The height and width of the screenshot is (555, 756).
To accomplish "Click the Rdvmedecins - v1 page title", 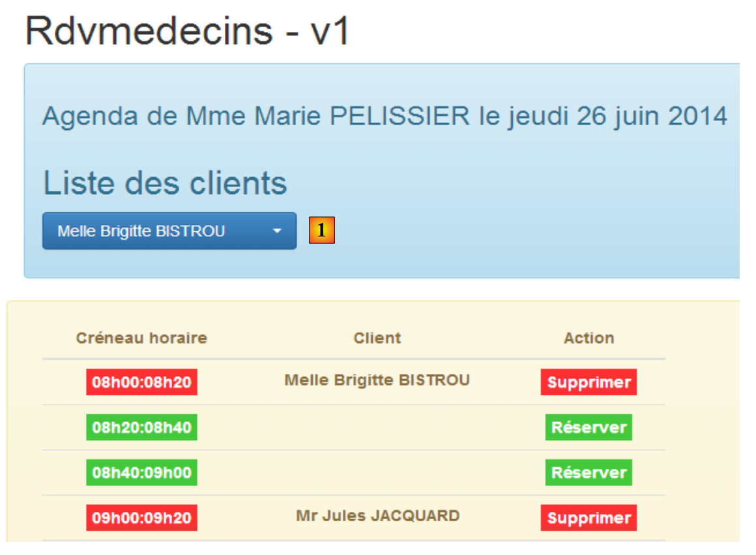I will pos(188,30).
